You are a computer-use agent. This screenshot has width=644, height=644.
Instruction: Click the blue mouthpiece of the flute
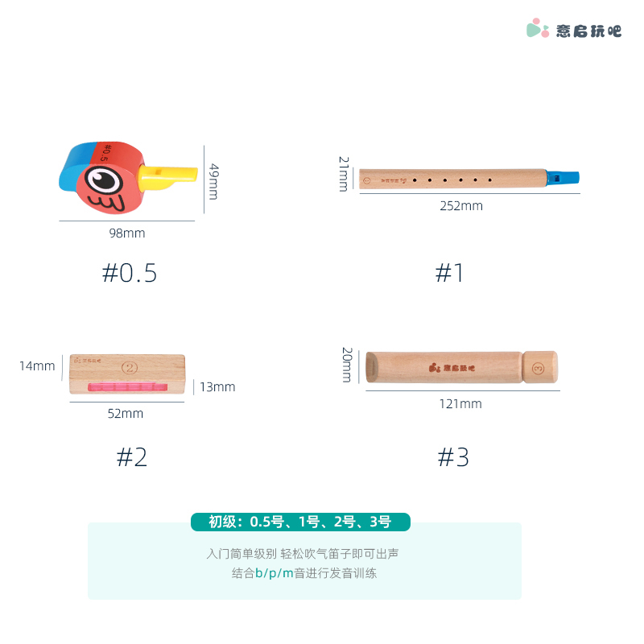[x=563, y=178]
